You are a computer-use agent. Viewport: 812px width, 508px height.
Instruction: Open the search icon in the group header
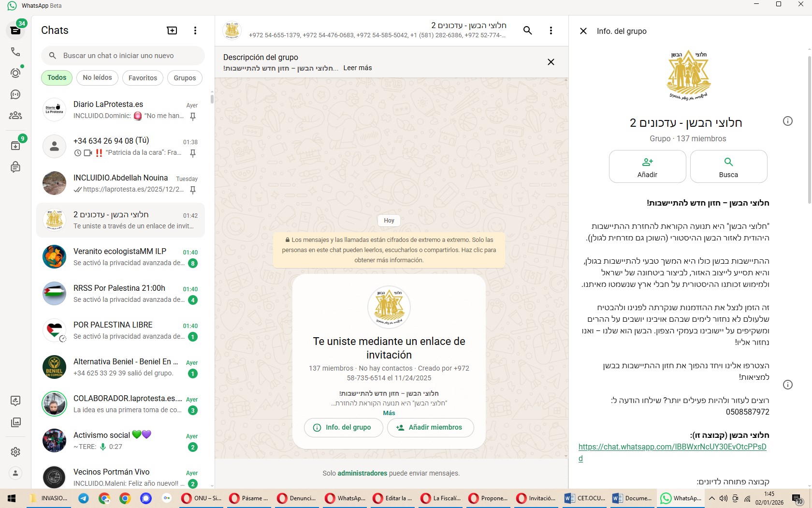[527, 30]
